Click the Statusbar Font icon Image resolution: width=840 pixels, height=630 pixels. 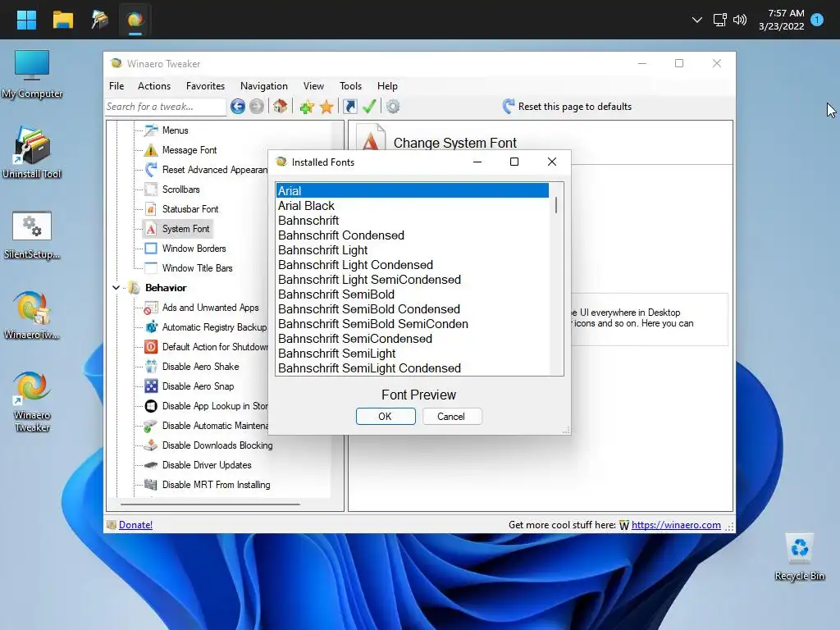point(152,209)
